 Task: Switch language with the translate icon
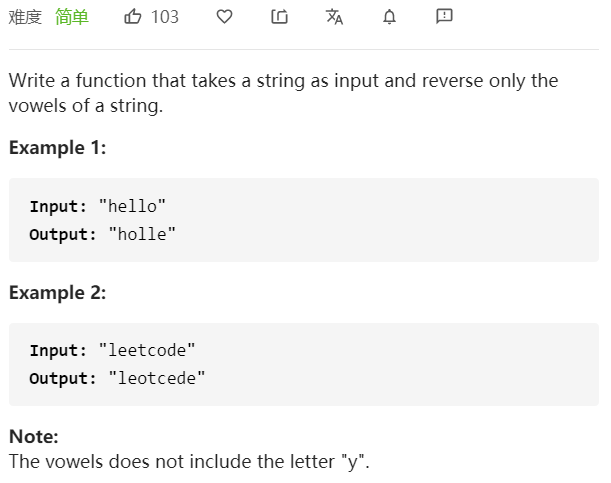334,17
